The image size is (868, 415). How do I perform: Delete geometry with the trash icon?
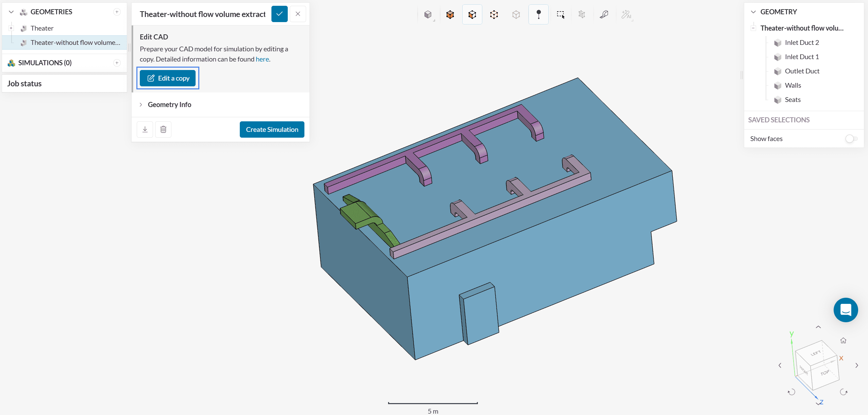click(163, 129)
